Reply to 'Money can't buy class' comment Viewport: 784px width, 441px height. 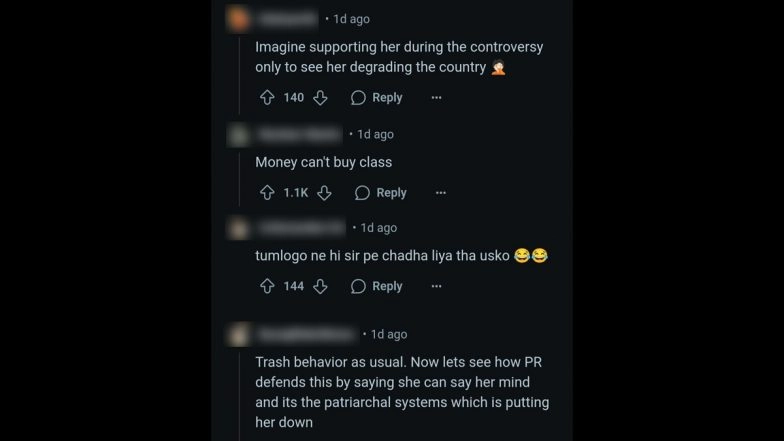(380, 192)
